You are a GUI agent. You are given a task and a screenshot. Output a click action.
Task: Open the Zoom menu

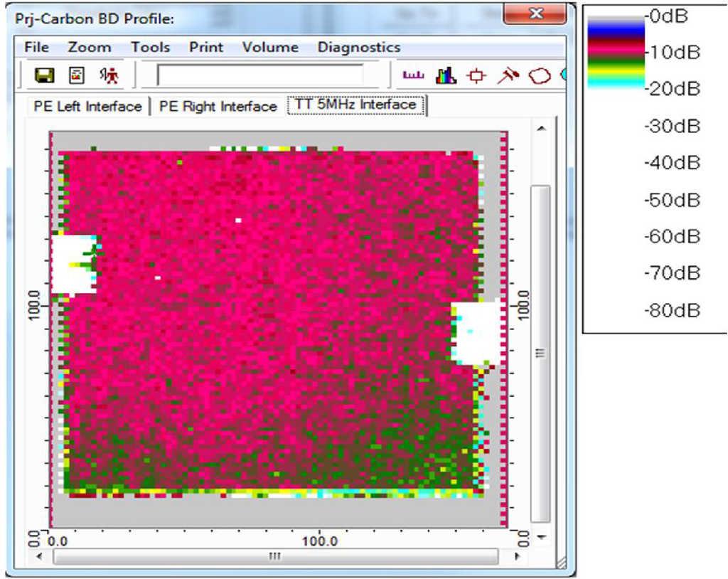pos(90,48)
